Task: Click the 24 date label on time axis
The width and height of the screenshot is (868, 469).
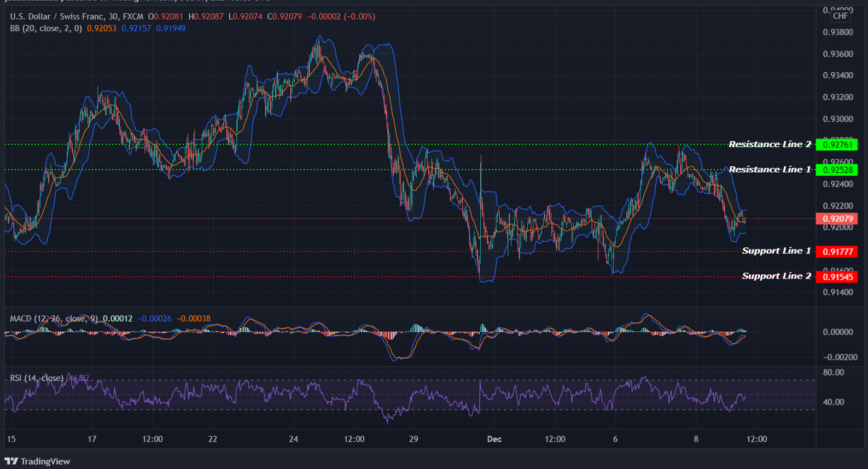Action: pyautogui.click(x=294, y=439)
